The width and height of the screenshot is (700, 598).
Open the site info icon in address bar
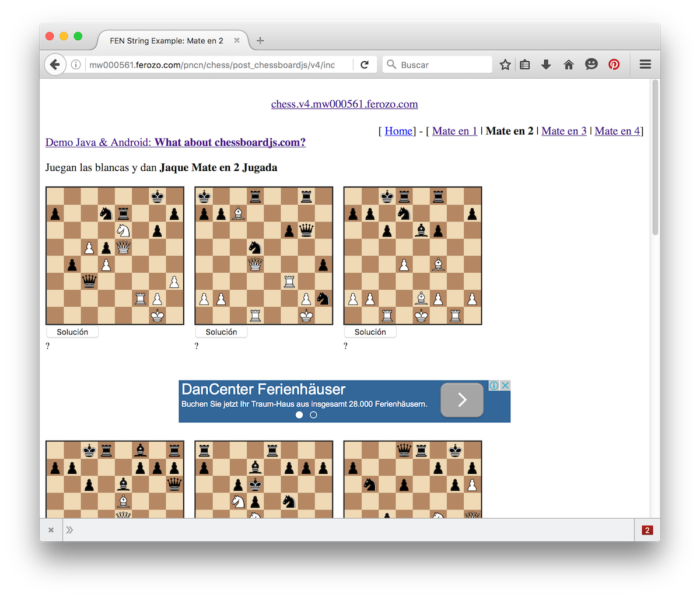(x=76, y=64)
